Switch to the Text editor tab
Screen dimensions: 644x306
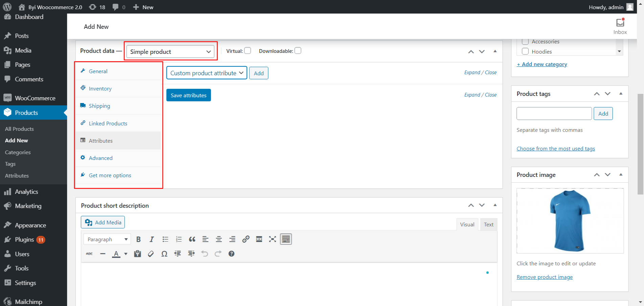pyautogui.click(x=488, y=224)
